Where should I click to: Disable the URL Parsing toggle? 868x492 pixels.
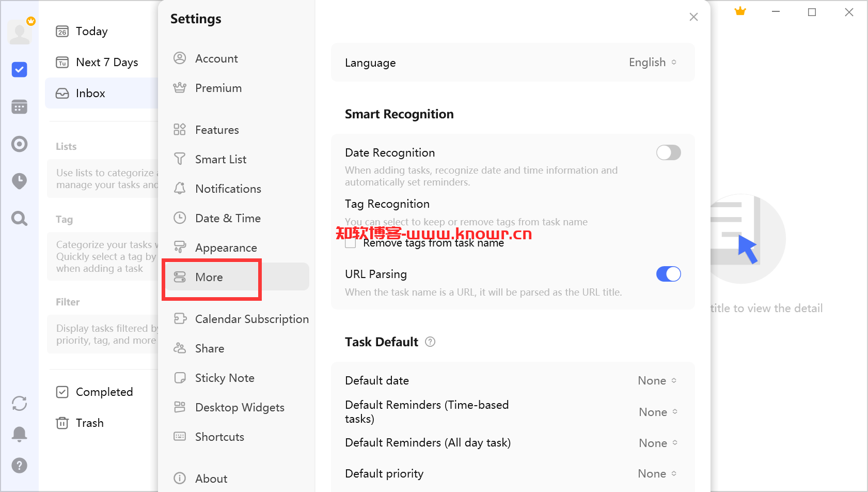tap(668, 274)
